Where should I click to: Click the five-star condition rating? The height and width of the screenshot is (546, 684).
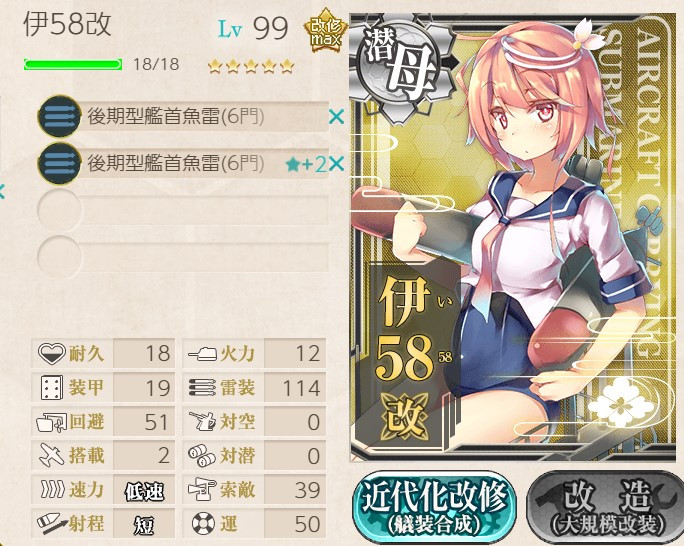click(251, 66)
